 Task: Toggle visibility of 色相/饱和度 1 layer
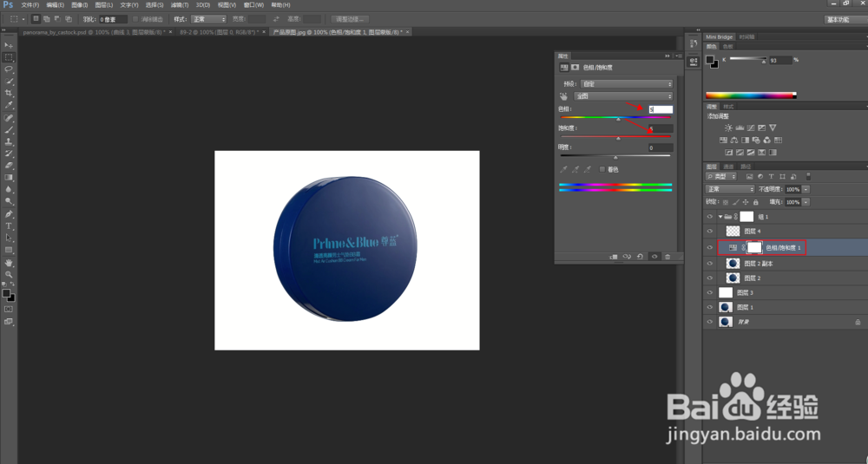click(710, 248)
